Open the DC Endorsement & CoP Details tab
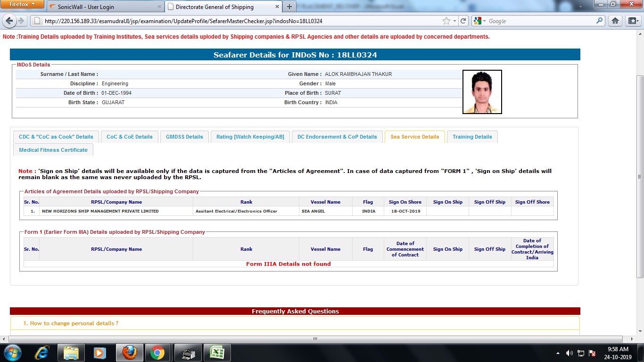The image size is (644, 362). tap(337, 137)
